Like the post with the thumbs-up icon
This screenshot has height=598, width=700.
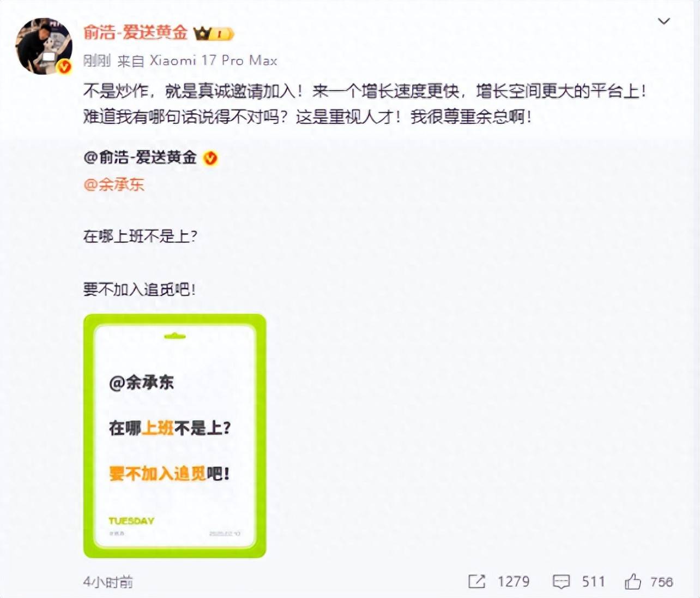coord(633,582)
